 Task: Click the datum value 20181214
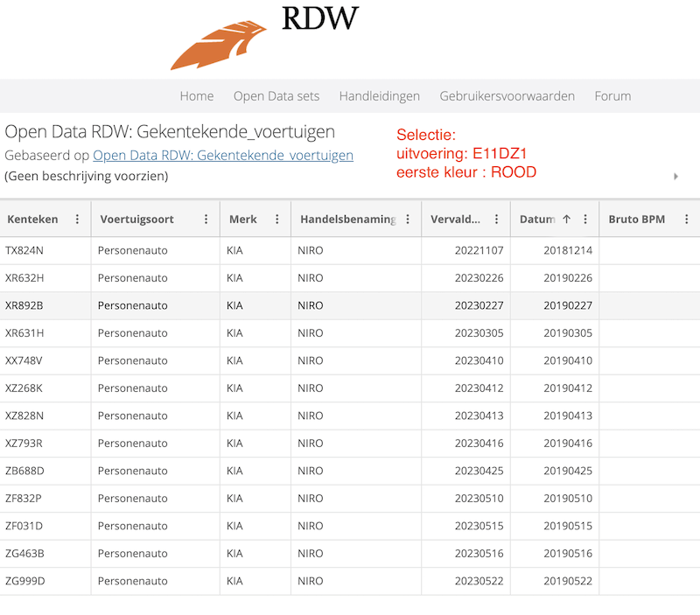tap(568, 250)
